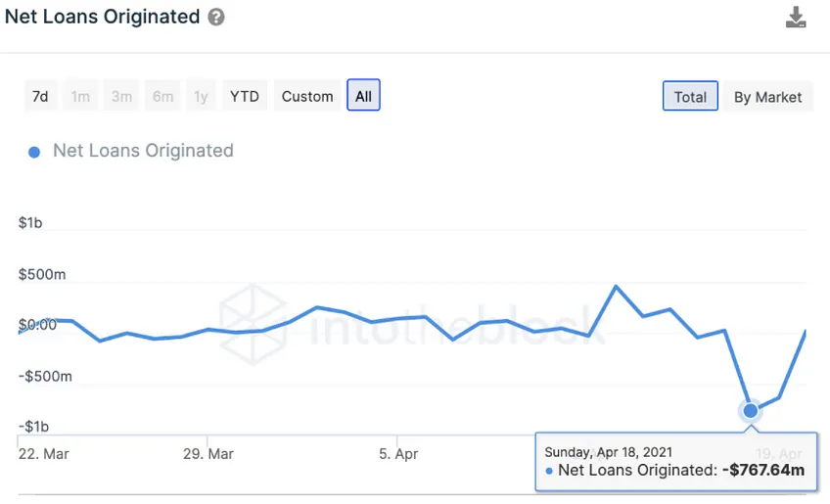Select the All time range
Image resolution: width=830 pixels, height=504 pixels.
pos(364,95)
